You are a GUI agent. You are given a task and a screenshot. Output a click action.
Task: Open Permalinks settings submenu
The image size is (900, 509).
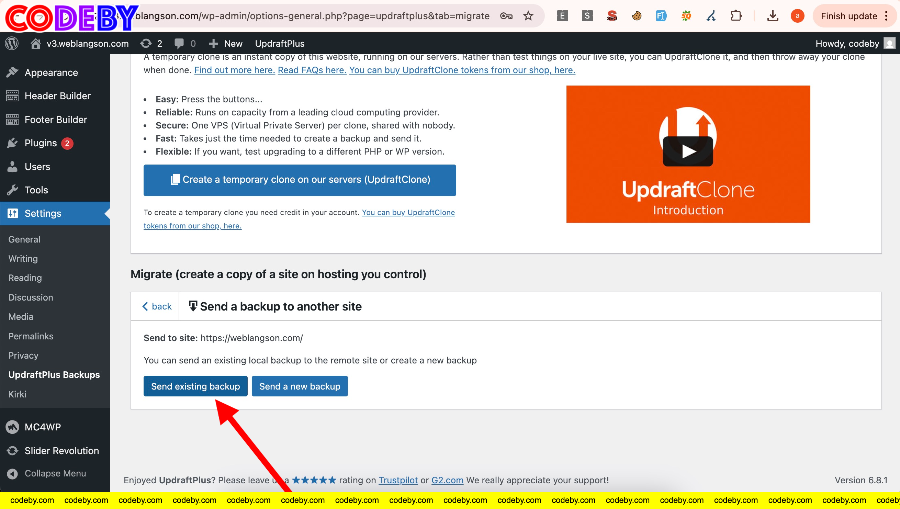point(30,336)
